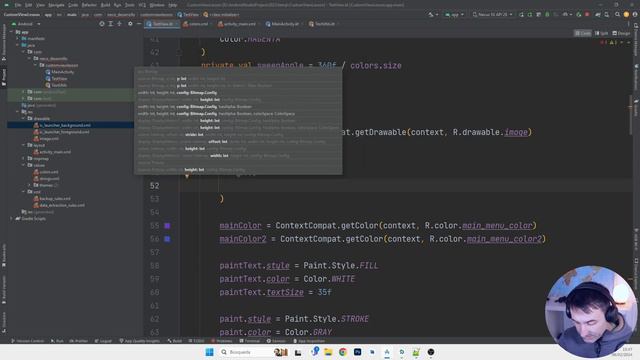Open Google Chrome from the taskbar

pyautogui.click(x=342, y=352)
